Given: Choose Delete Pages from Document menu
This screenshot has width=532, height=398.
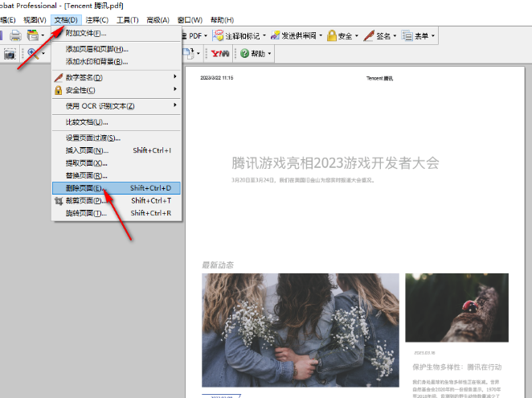Looking at the screenshot, I should (x=84, y=188).
